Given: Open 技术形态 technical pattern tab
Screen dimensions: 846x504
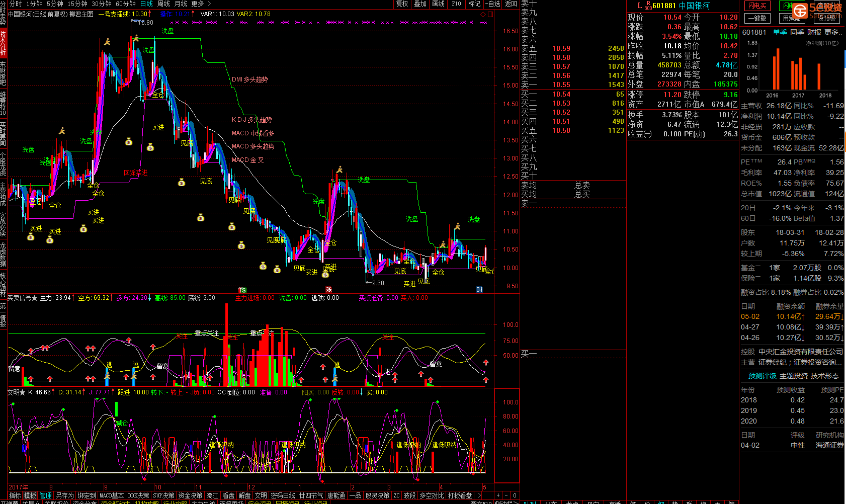Looking at the screenshot, I should pos(825,376).
